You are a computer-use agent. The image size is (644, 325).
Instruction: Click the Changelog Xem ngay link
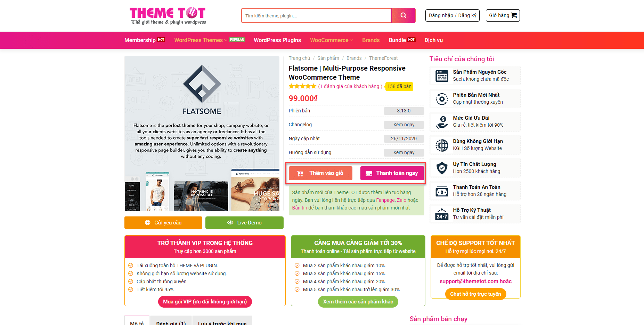[x=404, y=125]
